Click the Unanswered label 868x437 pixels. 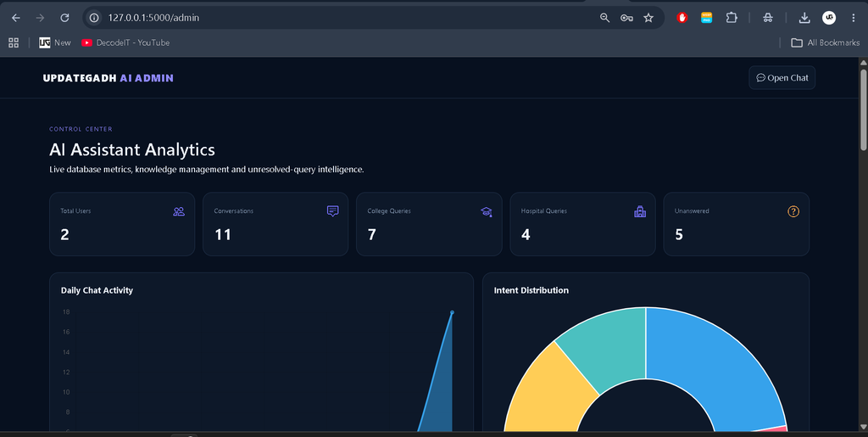pyautogui.click(x=692, y=211)
